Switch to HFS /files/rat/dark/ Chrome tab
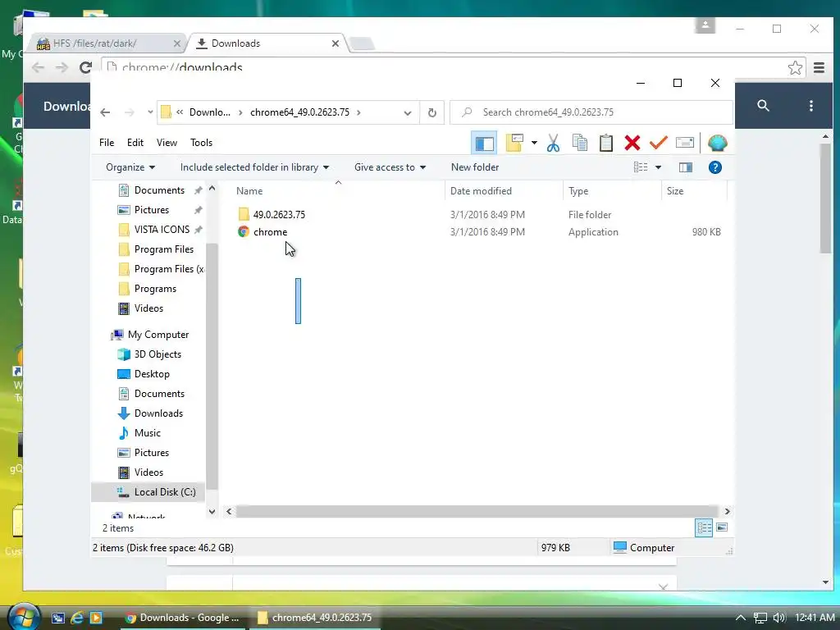The height and width of the screenshot is (630, 840). (x=107, y=43)
